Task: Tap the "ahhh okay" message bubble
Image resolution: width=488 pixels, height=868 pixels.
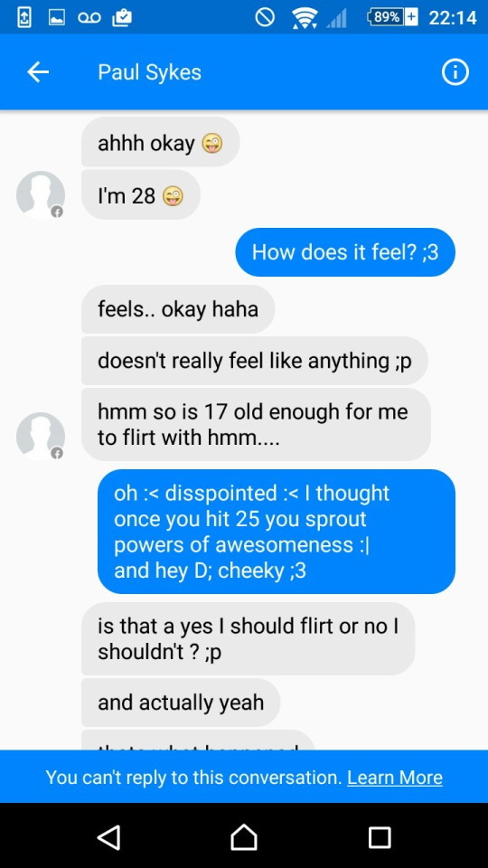Action: click(x=161, y=142)
